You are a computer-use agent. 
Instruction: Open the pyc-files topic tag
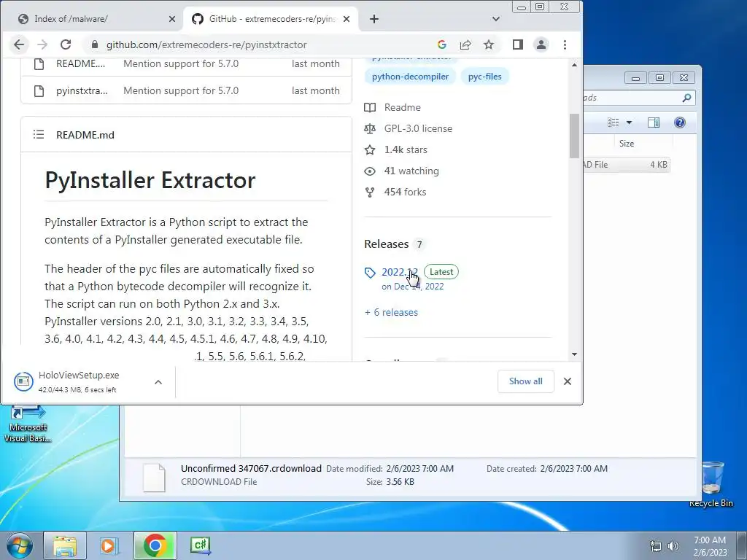click(x=484, y=77)
